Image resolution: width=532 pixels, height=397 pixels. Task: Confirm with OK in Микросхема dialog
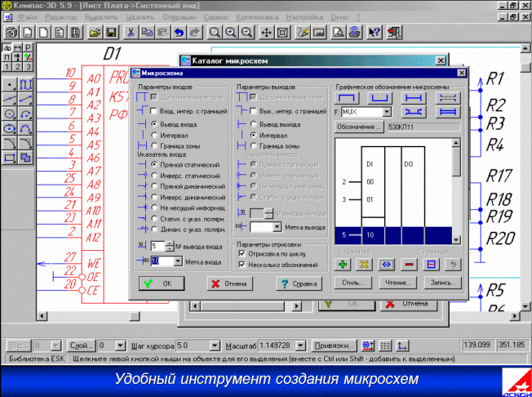(x=162, y=283)
